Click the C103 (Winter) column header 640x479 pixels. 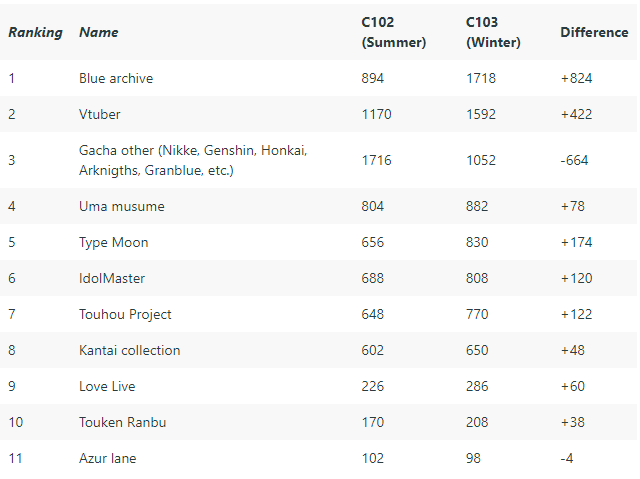pos(493,32)
